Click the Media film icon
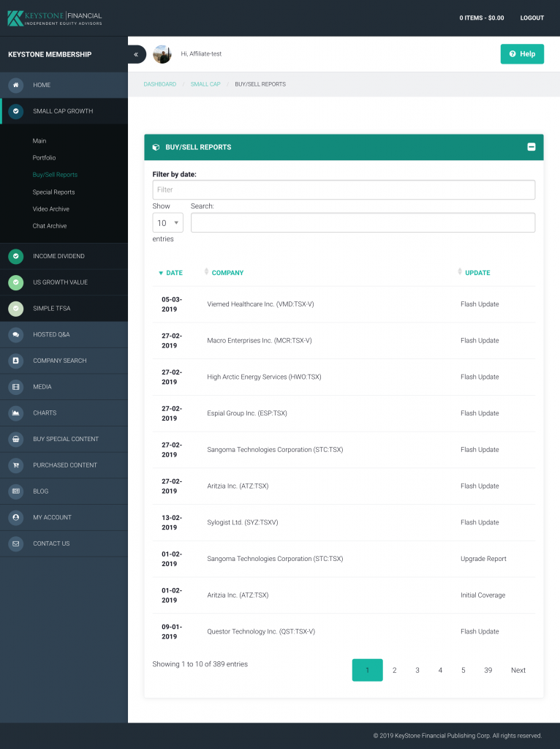 (16, 387)
